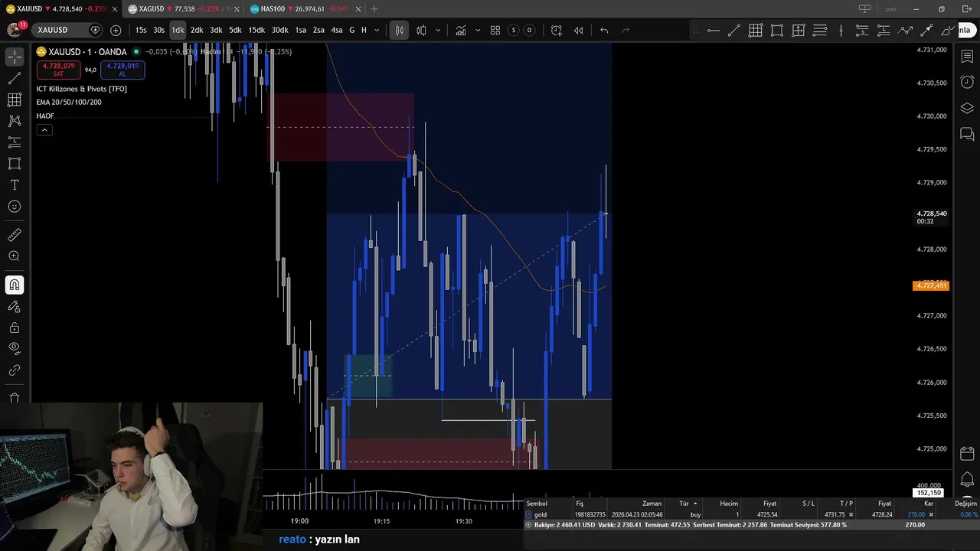Hide all drawings with eye icon
The image size is (980, 551).
point(15,349)
